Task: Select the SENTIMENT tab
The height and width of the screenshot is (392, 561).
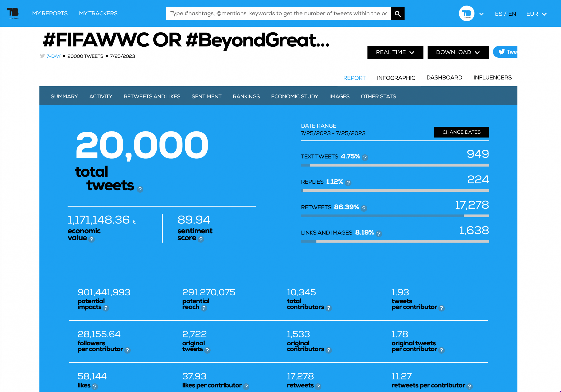Action: [x=207, y=96]
